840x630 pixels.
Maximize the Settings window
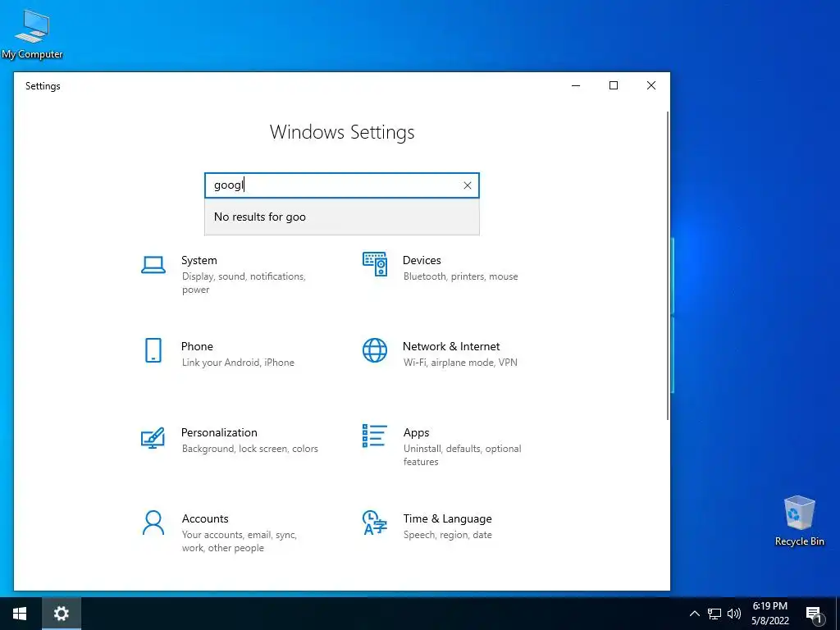(x=614, y=85)
